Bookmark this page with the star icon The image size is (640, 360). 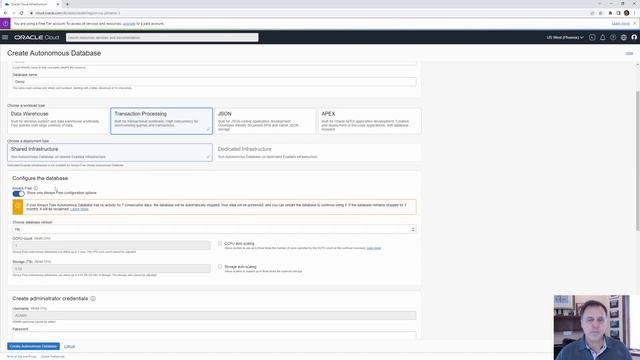coord(600,13)
